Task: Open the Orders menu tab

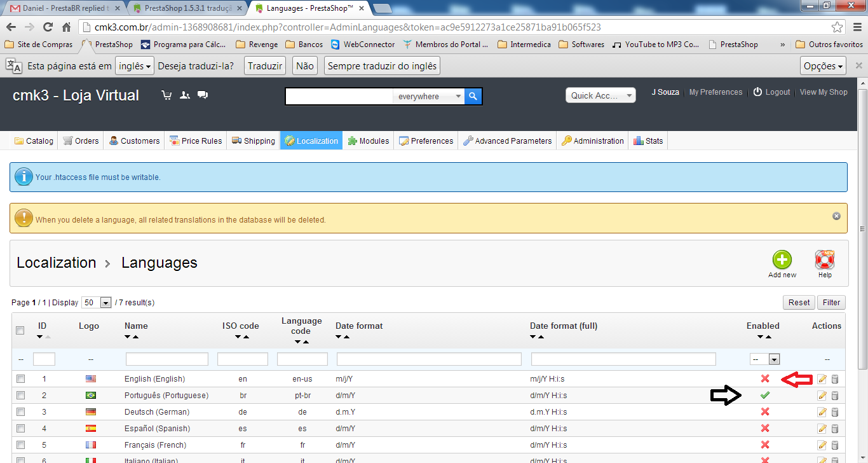Action: tap(81, 141)
